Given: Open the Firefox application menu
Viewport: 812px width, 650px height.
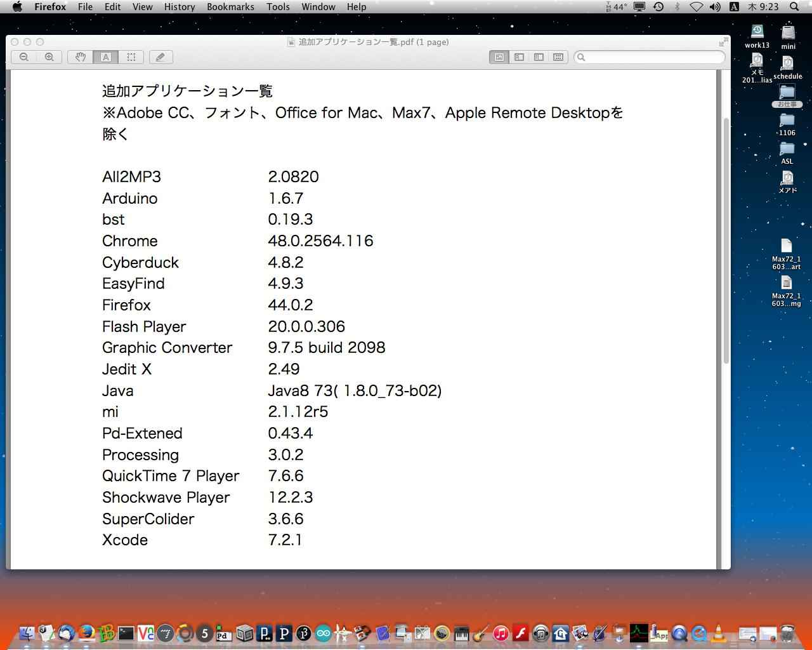Looking at the screenshot, I should (x=50, y=7).
